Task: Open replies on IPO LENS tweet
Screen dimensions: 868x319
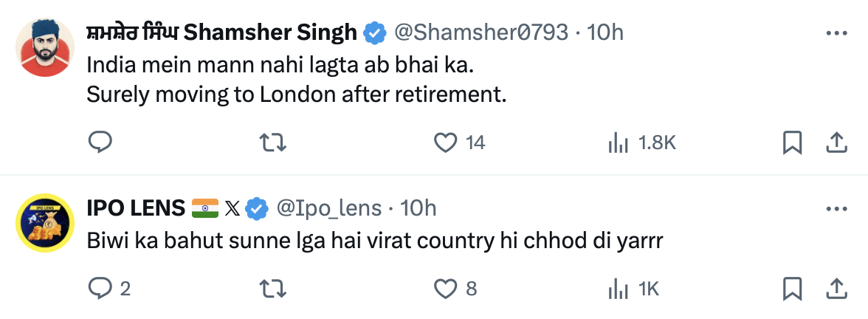Action: 100,289
